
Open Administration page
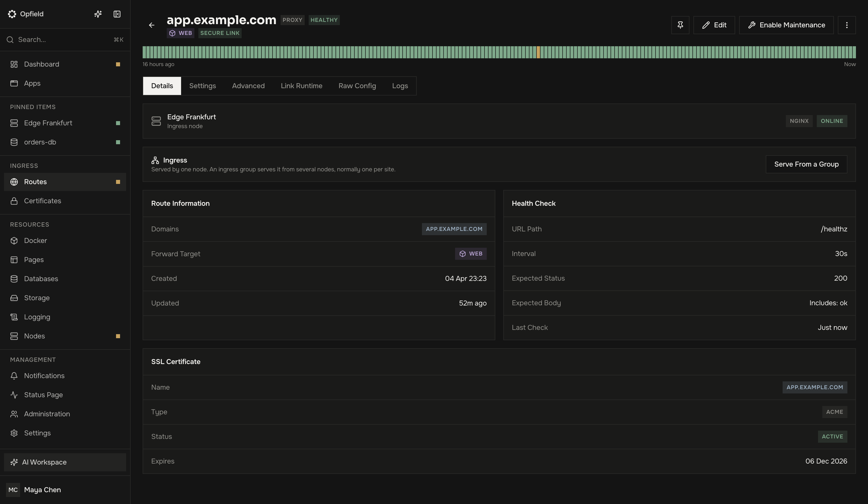pos(65,414)
